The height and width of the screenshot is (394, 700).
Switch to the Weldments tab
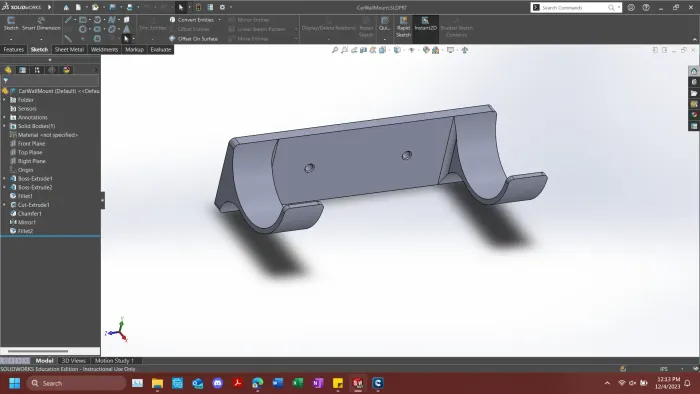pos(104,50)
